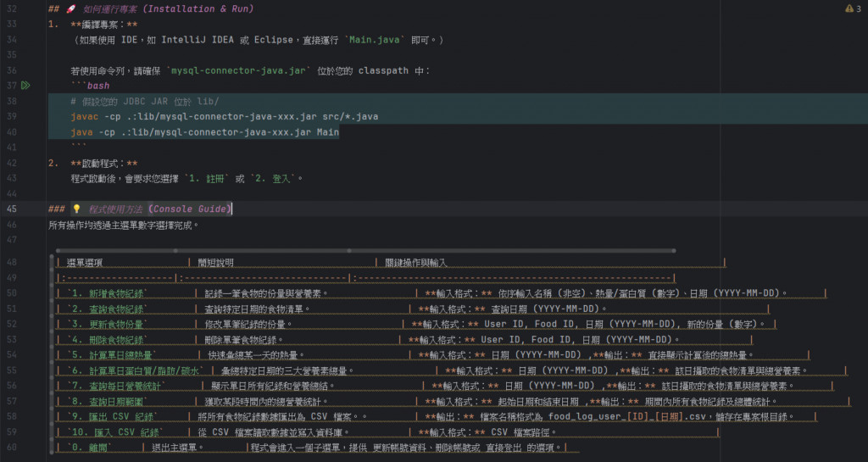Click the '4. 刪除食物紀錄' table cell
Image resolution: width=868 pixels, height=462 pixels.
coord(108,340)
